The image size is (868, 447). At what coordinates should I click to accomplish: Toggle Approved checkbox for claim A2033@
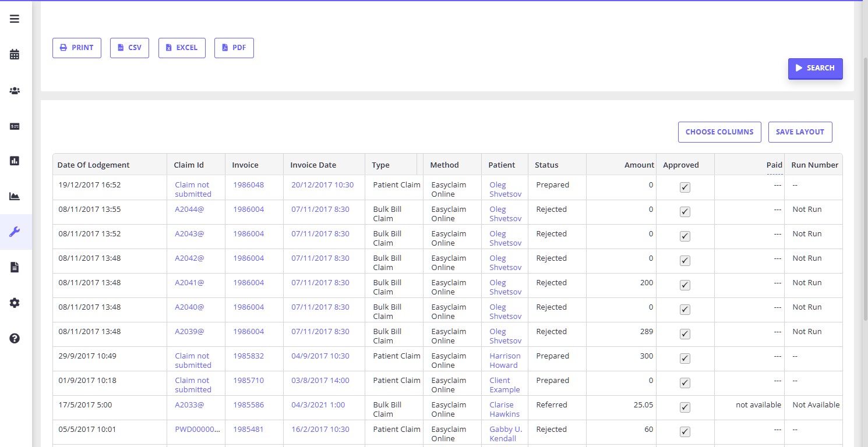685,407
